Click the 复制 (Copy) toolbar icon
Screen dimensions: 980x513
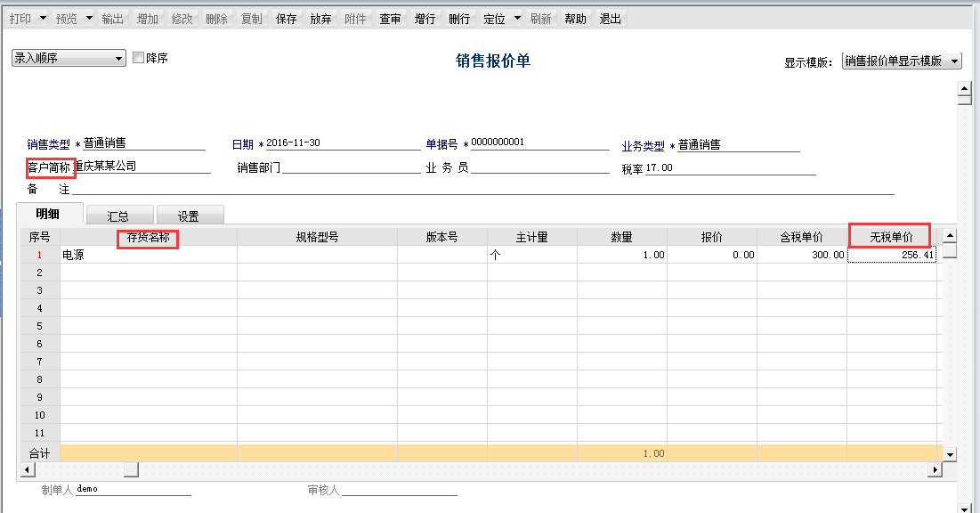250,18
